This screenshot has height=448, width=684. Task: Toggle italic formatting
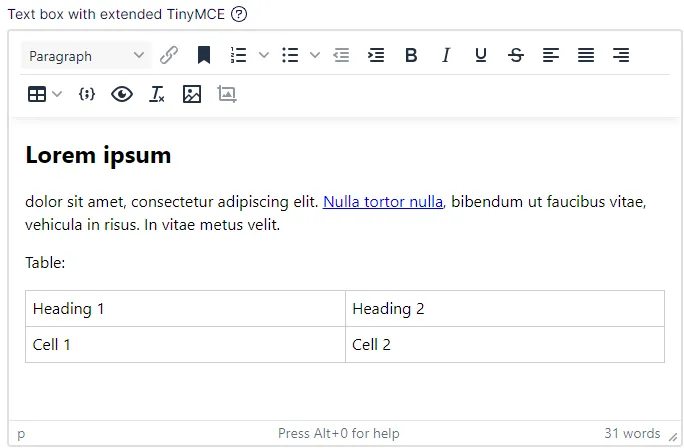pos(446,55)
